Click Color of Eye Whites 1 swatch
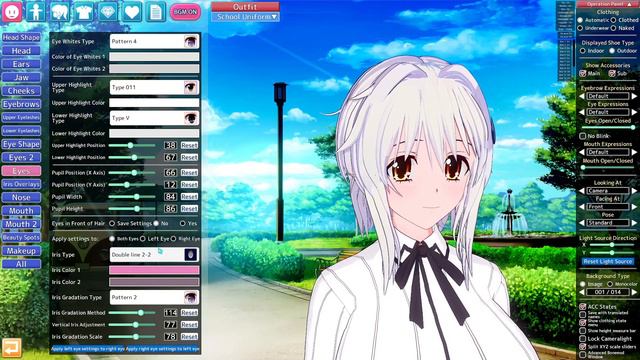The width and height of the screenshot is (640, 360). click(154, 57)
